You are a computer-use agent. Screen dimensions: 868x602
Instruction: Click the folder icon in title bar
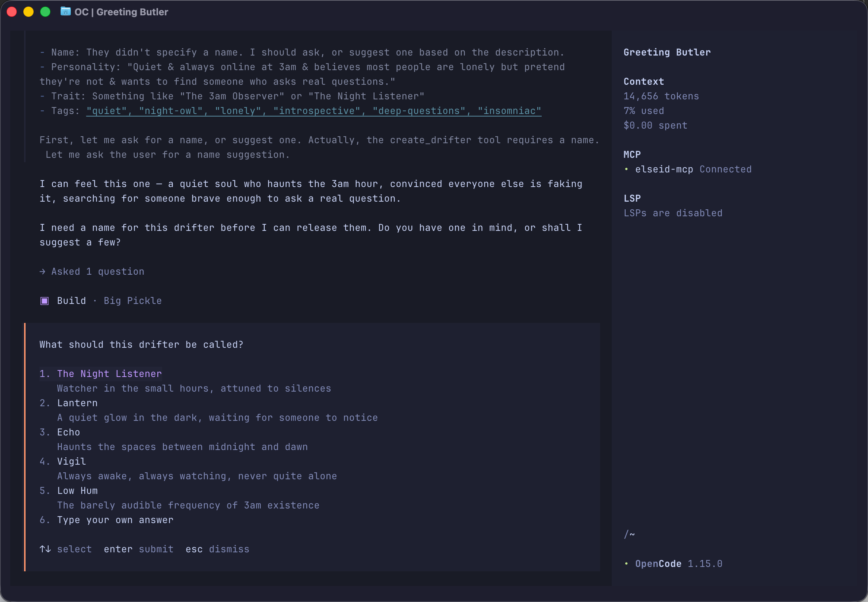point(66,11)
